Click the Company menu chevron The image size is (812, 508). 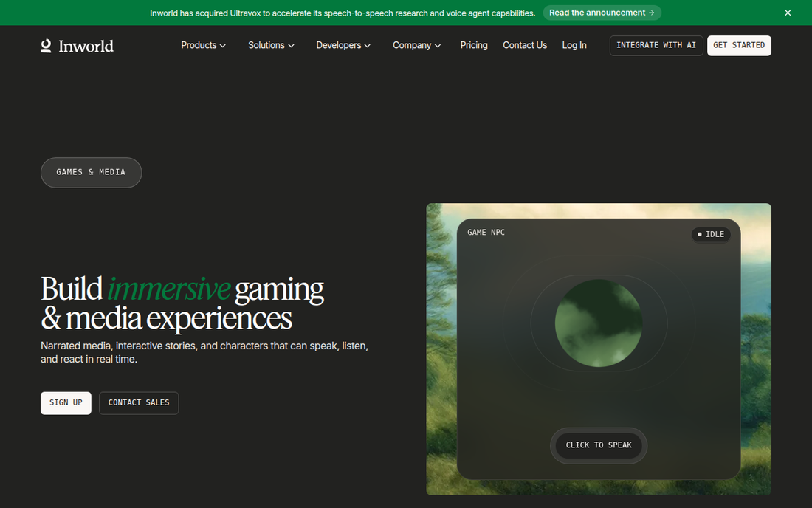[438, 46]
